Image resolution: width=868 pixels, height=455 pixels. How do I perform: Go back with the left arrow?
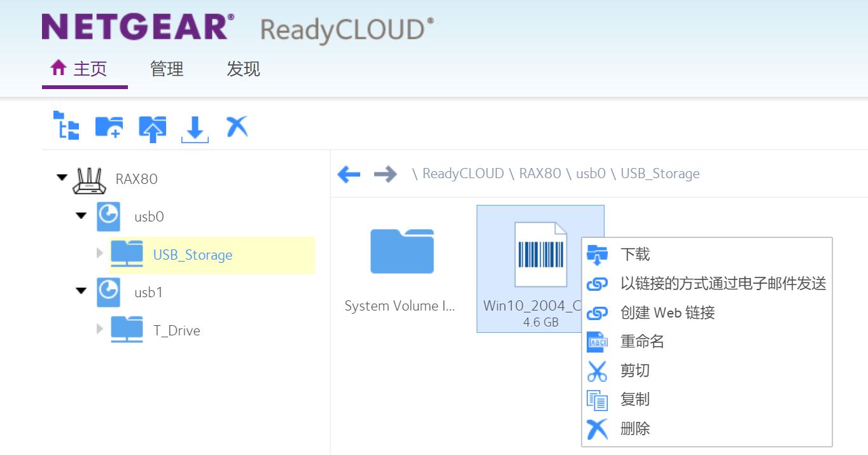(349, 174)
